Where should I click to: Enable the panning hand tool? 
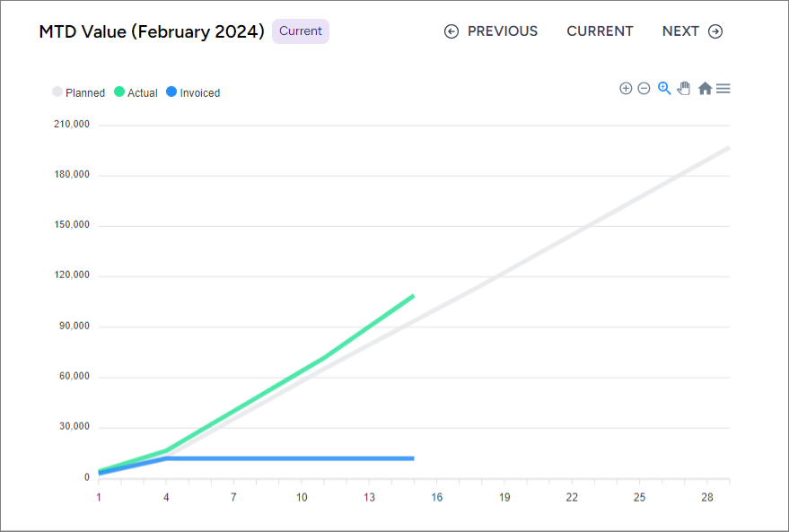(684, 88)
